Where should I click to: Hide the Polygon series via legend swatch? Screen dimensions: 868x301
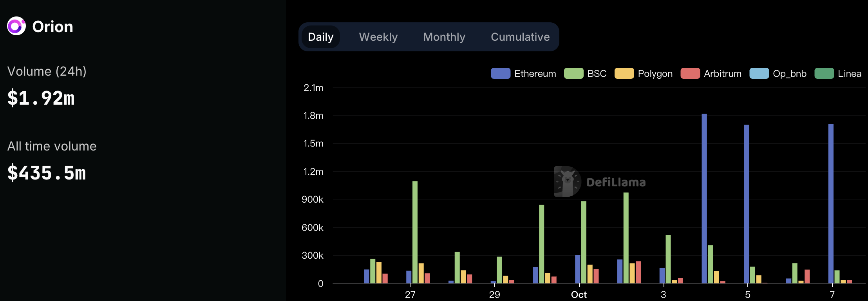point(624,73)
